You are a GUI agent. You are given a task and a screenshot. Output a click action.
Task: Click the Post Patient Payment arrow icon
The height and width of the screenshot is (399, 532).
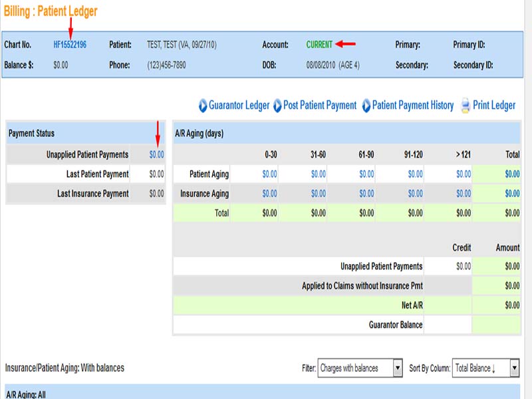(x=277, y=106)
